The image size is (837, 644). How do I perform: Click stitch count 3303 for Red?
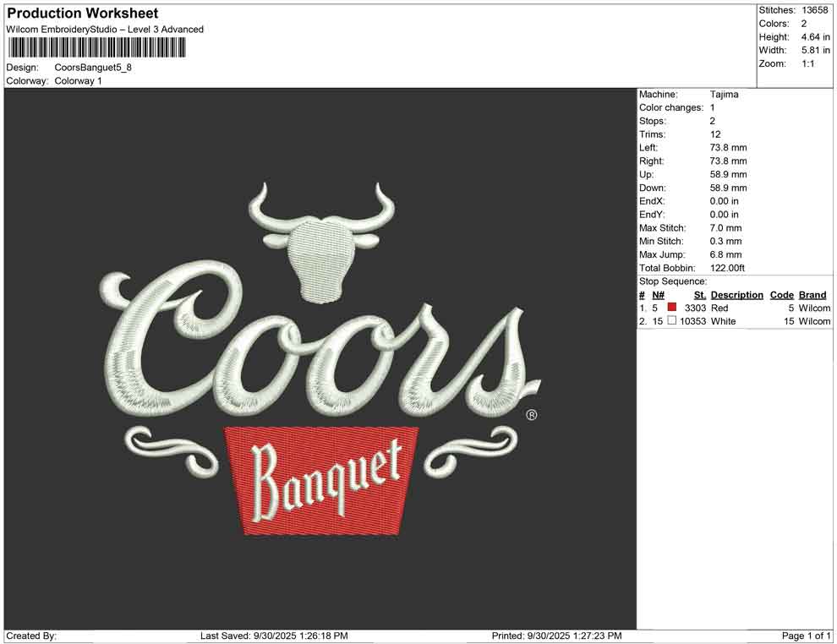tap(695, 308)
